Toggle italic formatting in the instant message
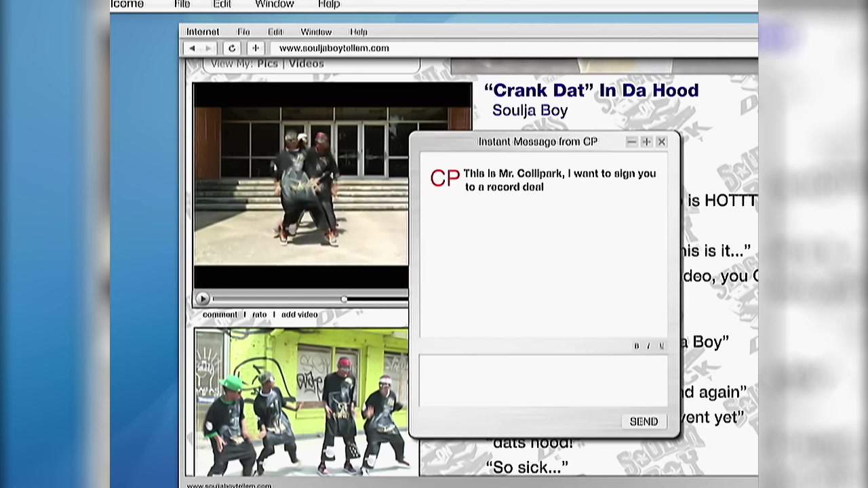Viewport: 868px width, 488px height. [x=648, y=346]
